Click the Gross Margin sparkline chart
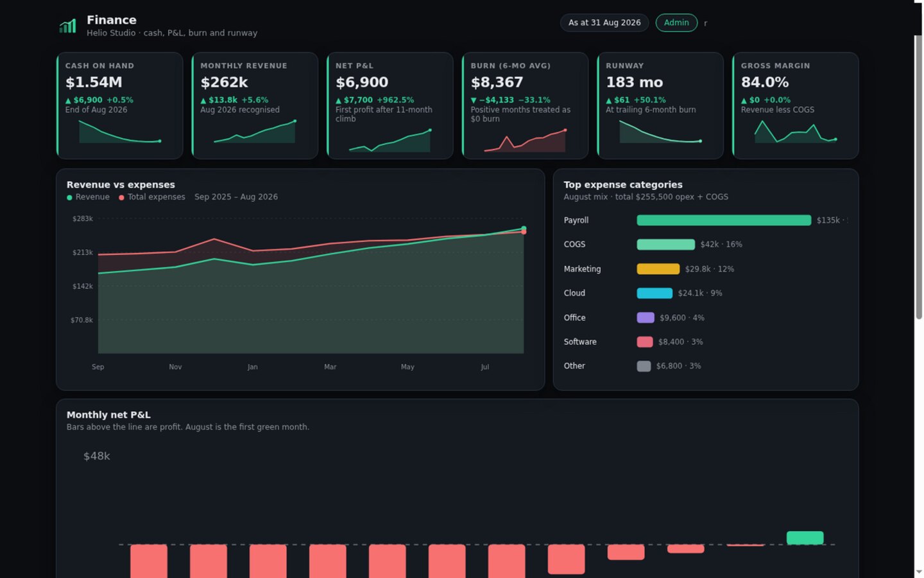The width and height of the screenshot is (924, 578). [x=795, y=131]
